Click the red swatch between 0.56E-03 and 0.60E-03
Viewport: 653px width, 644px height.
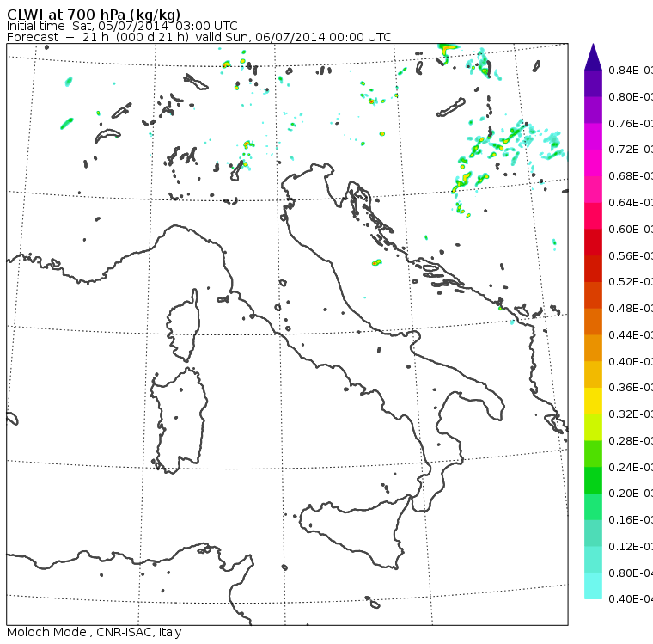tap(593, 242)
